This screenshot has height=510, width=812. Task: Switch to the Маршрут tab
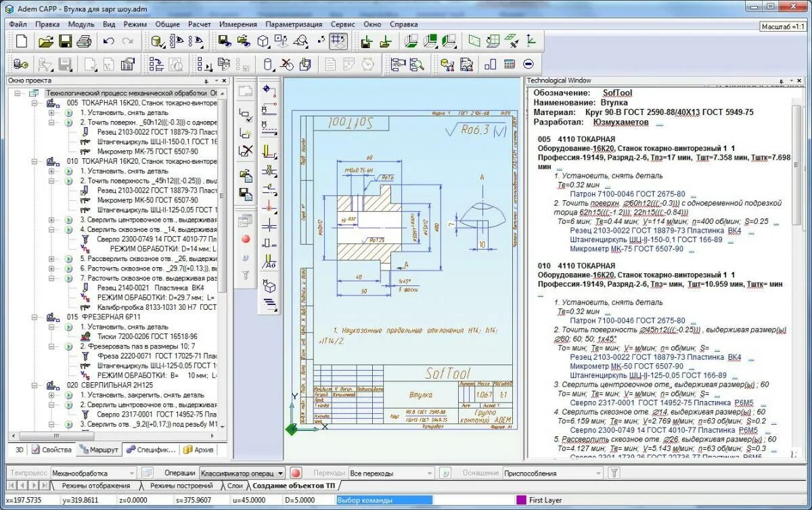[99, 450]
